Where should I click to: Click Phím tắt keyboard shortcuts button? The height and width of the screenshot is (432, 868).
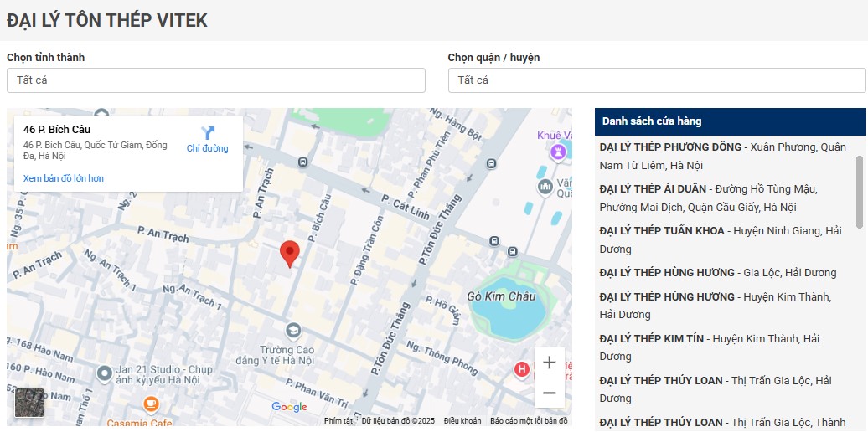(338, 421)
